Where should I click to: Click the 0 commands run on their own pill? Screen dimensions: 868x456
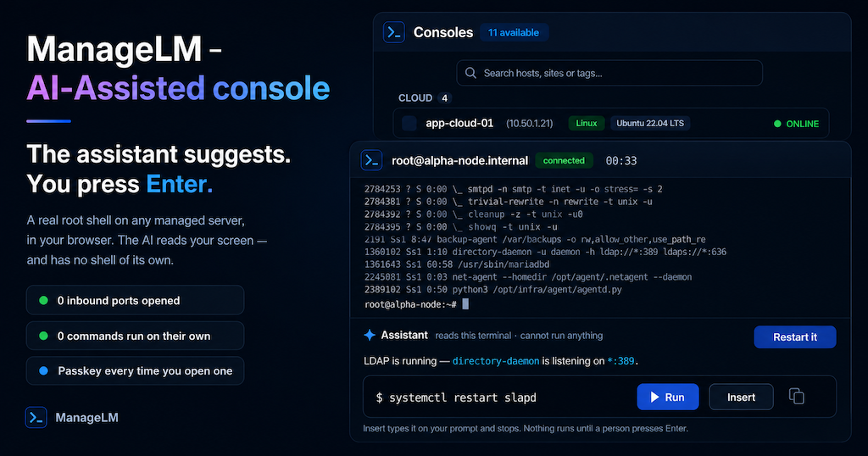click(135, 336)
